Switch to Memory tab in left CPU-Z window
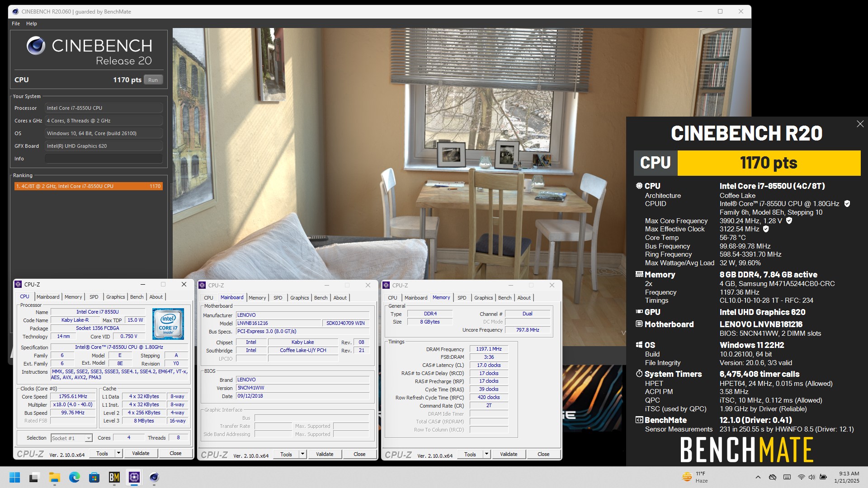Screen dimensions: 868x488 click(73, 297)
